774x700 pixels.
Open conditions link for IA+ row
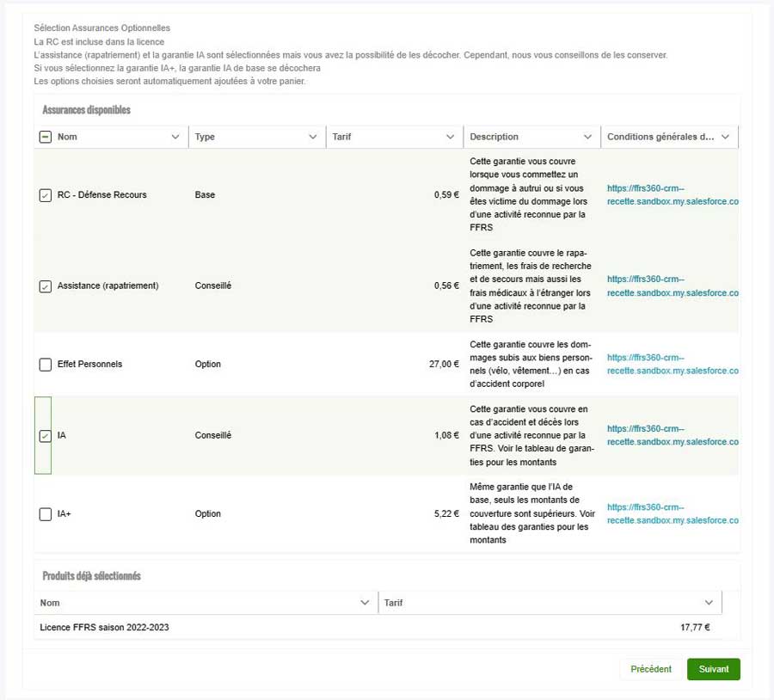pyautogui.click(x=673, y=513)
